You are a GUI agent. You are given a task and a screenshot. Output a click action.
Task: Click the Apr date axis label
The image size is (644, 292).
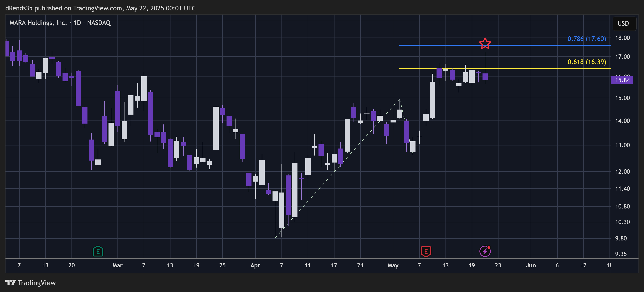[x=255, y=265]
